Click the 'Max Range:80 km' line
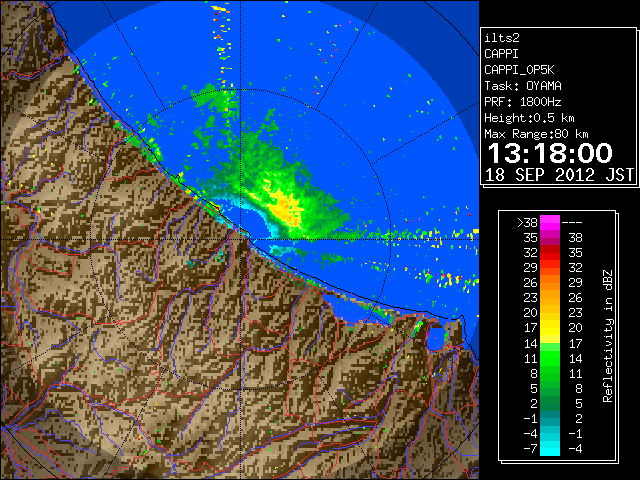The height and width of the screenshot is (480, 640). [536, 134]
